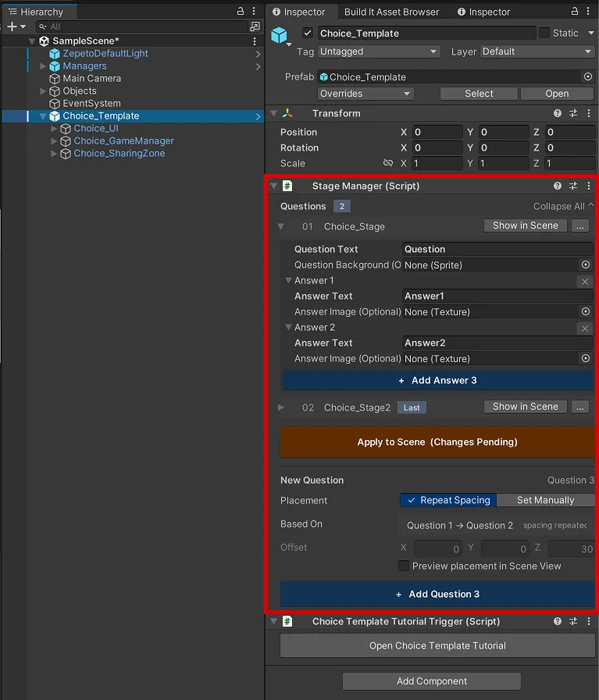Toggle the Choice_Template active checkbox

click(x=308, y=33)
